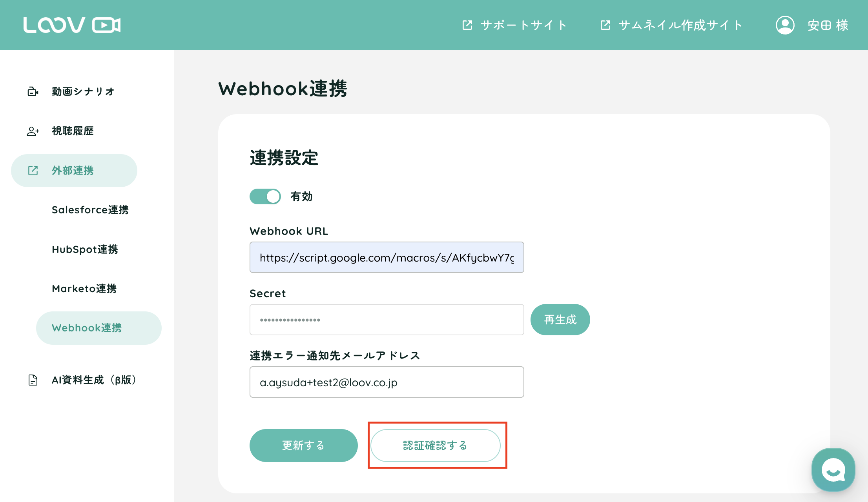Click the user account avatar icon
Image resolution: width=868 pixels, height=502 pixels.
(785, 25)
